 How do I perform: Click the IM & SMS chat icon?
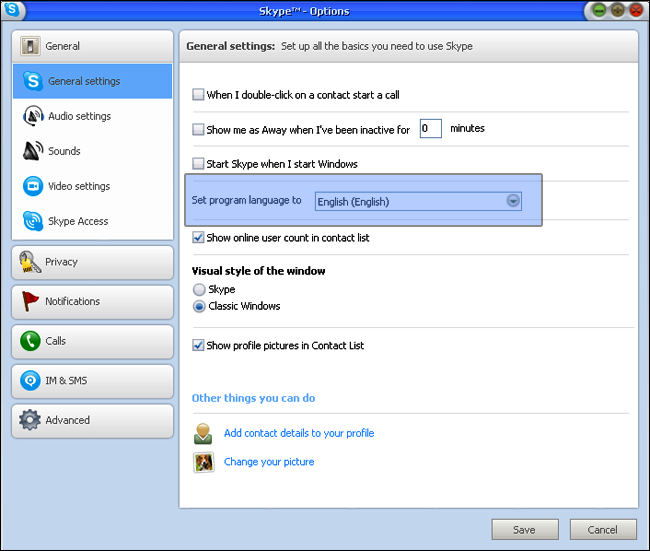(x=30, y=380)
